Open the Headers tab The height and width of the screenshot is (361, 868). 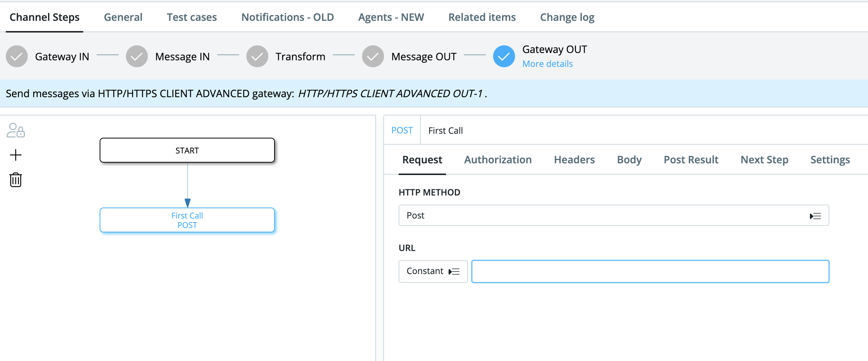(x=574, y=160)
